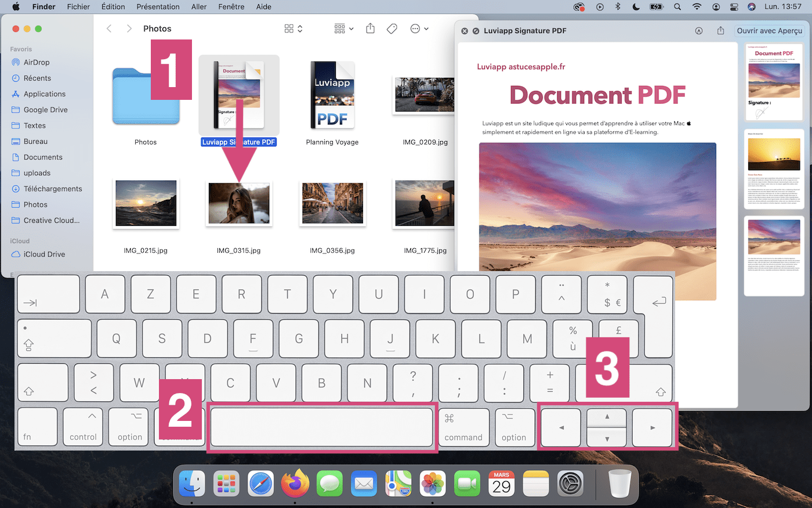Open Récents in Finder sidebar
Viewport: 812px width, 508px height.
(x=37, y=78)
